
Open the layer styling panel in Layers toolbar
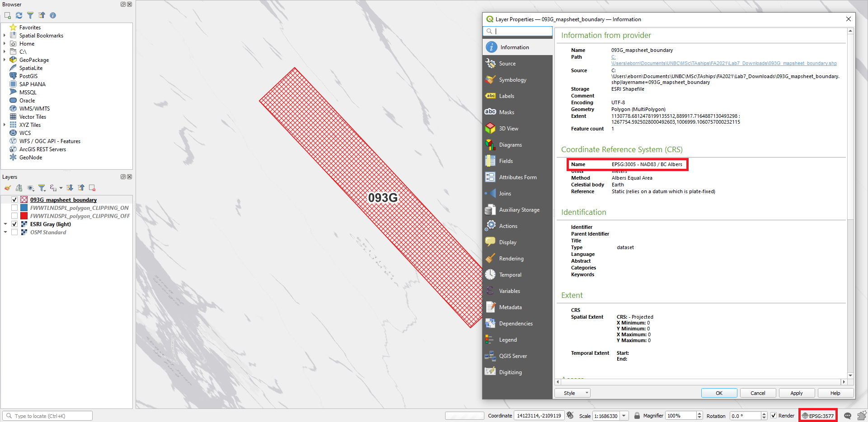pos(8,187)
